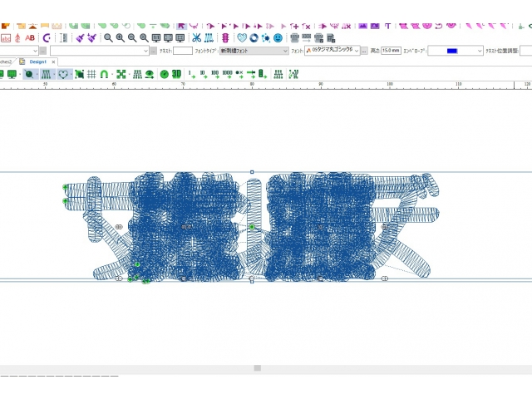Click the plain magnifier zoom tool
532x399 pixels.
click(x=108, y=38)
